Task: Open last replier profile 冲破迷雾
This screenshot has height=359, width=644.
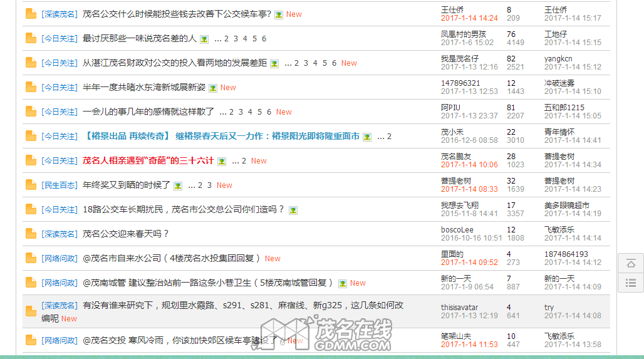Action: pos(559,83)
